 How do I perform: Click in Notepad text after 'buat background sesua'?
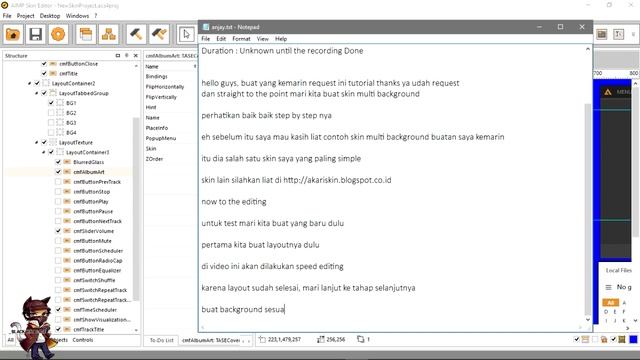[x=285, y=309]
